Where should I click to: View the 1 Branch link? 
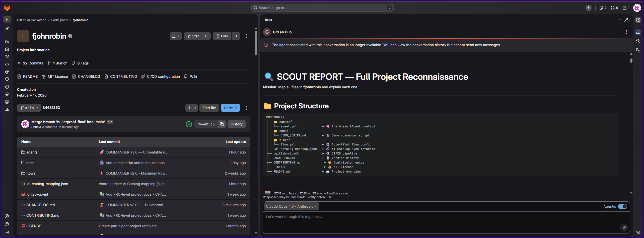(x=57, y=63)
